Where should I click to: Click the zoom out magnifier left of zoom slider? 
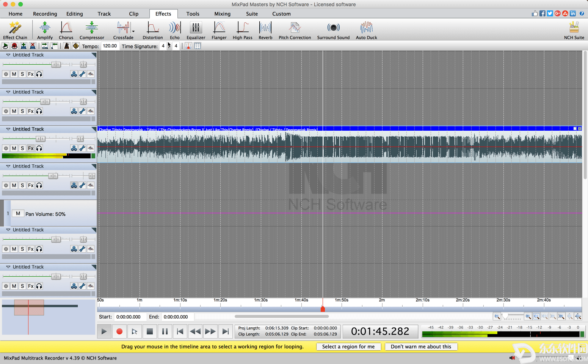click(x=497, y=317)
